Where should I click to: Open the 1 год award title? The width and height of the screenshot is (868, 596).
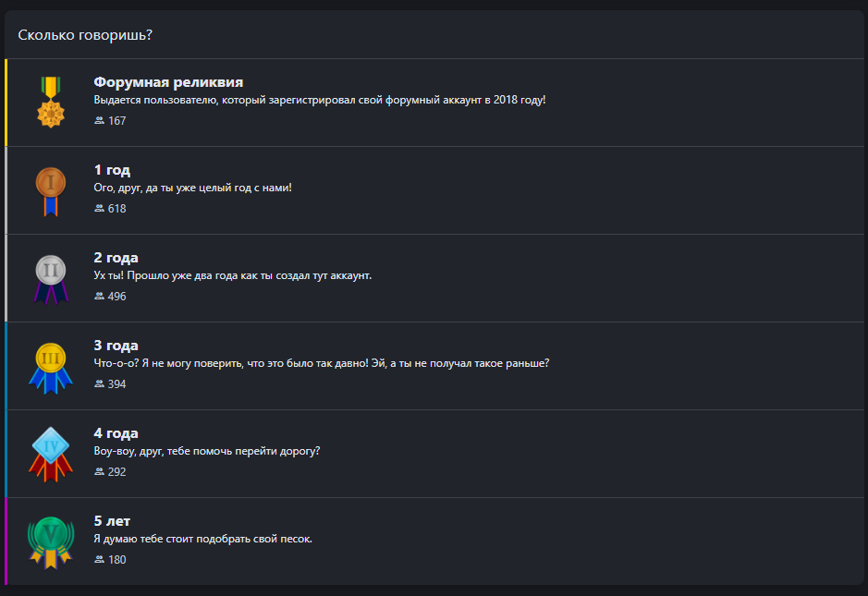pos(112,170)
